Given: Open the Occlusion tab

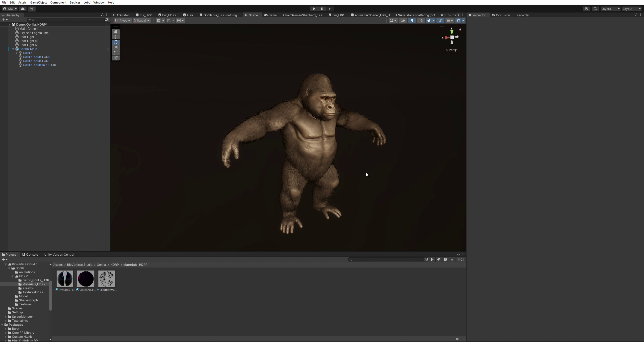Looking at the screenshot, I should click(x=501, y=15).
